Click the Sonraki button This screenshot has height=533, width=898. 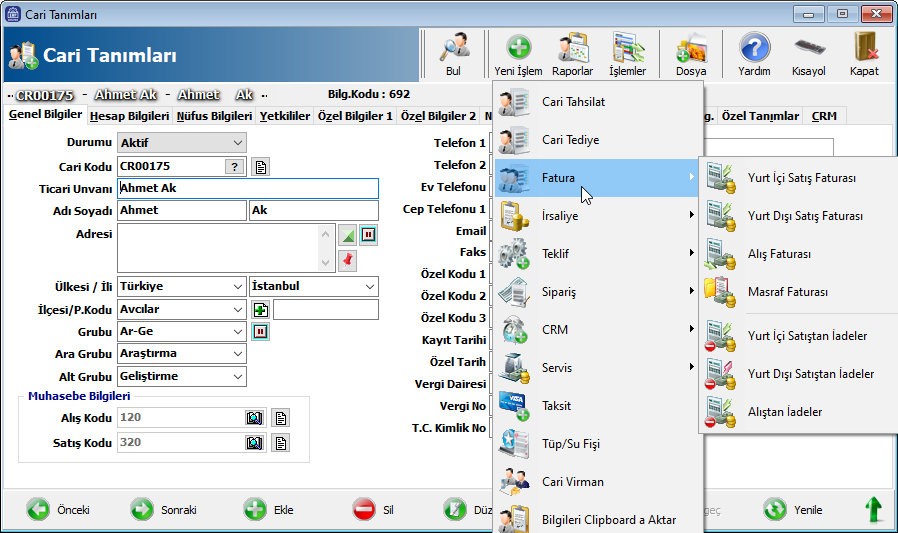pyautogui.click(x=164, y=510)
